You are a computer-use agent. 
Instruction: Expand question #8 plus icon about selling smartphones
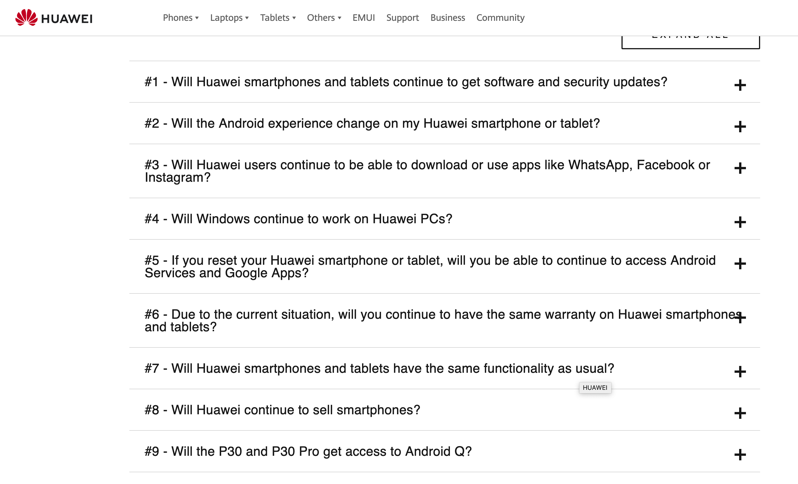(740, 413)
